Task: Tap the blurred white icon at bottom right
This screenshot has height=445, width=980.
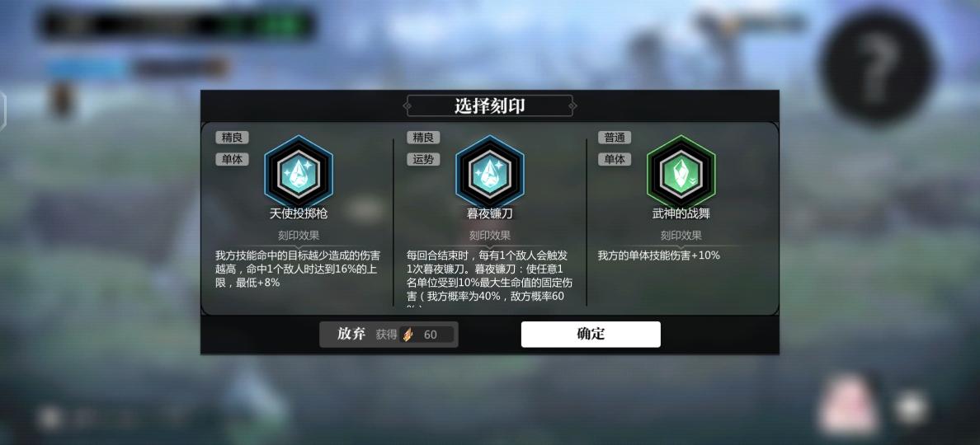Action: [911, 408]
